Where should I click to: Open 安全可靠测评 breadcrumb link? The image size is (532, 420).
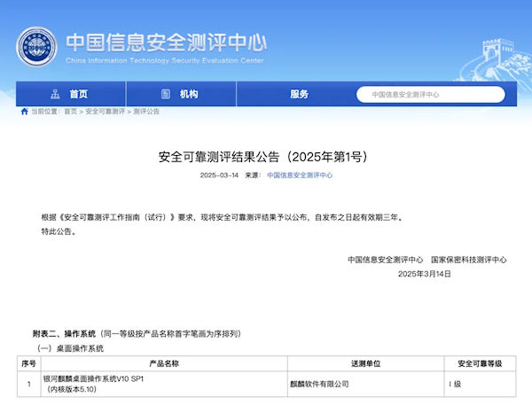(105, 112)
